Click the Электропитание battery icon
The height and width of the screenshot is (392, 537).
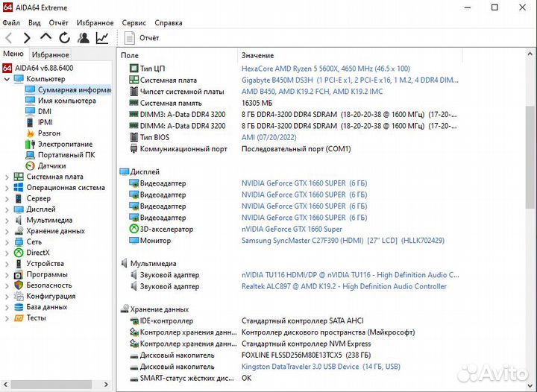tap(30, 144)
